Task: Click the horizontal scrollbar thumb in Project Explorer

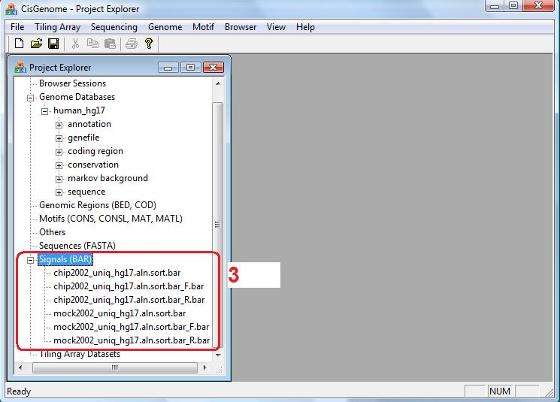Action: 114,368
